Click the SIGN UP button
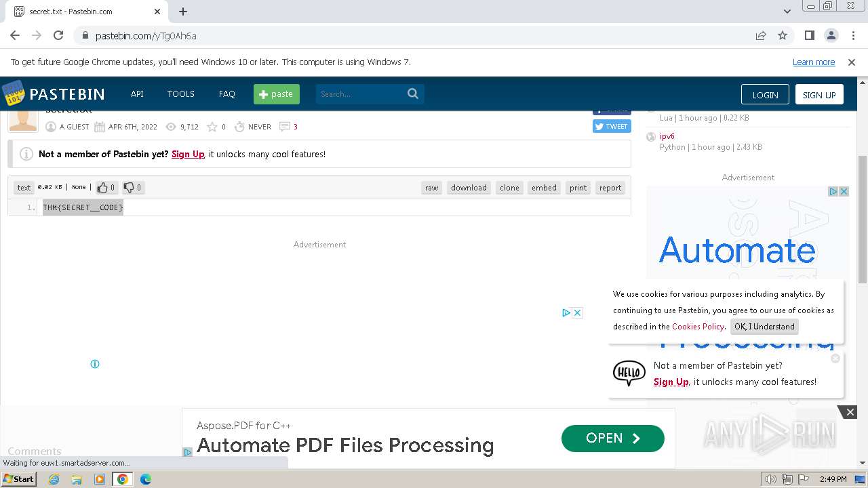Image resolution: width=868 pixels, height=488 pixels. click(x=819, y=95)
